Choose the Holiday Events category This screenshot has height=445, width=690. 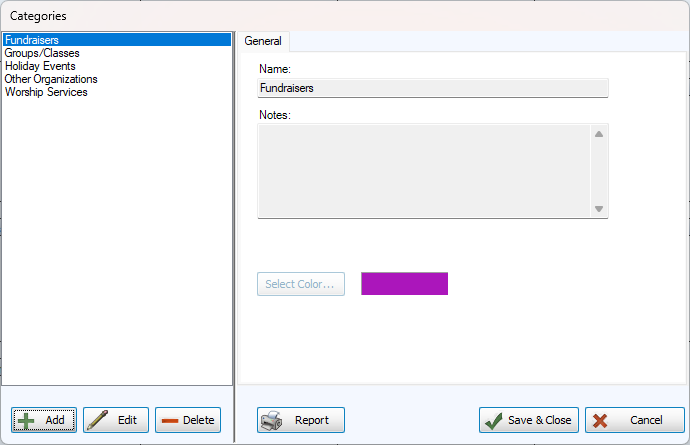[40, 66]
